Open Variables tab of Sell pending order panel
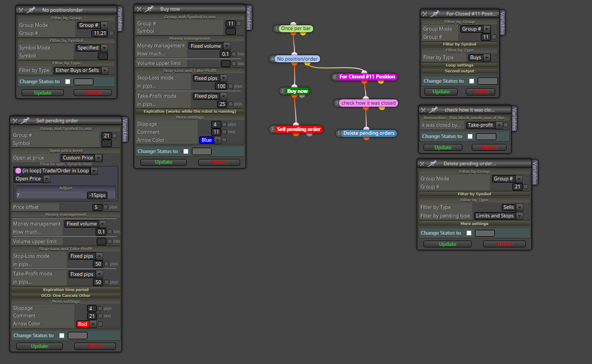The height and width of the screenshot is (364, 592). coord(125,130)
